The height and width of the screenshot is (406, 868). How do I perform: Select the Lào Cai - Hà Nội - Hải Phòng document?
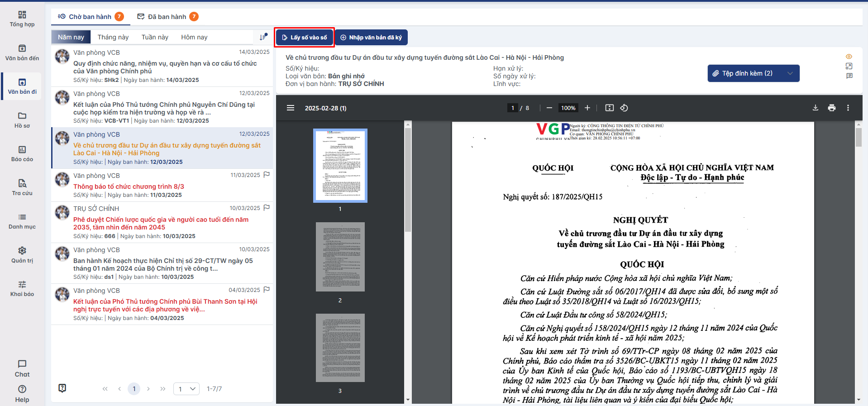pos(162,148)
